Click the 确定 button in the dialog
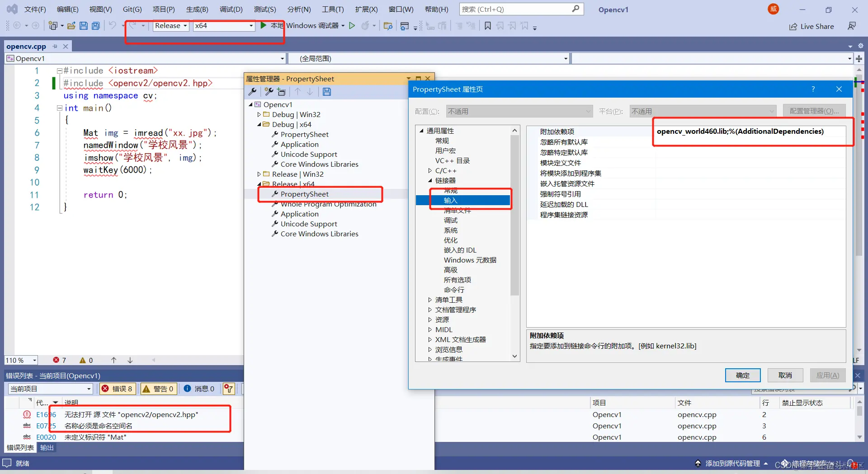868x474 pixels. click(743, 375)
